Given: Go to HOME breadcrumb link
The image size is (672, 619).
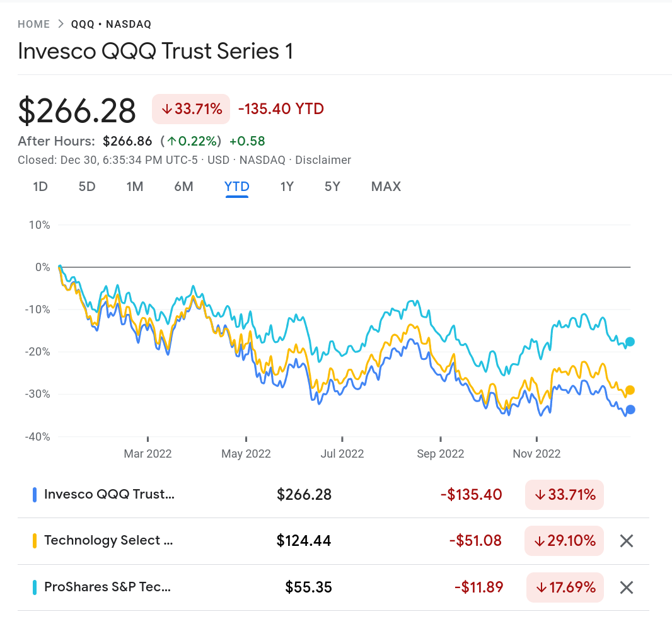Looking at the screenshot, I should click(34, 25).
